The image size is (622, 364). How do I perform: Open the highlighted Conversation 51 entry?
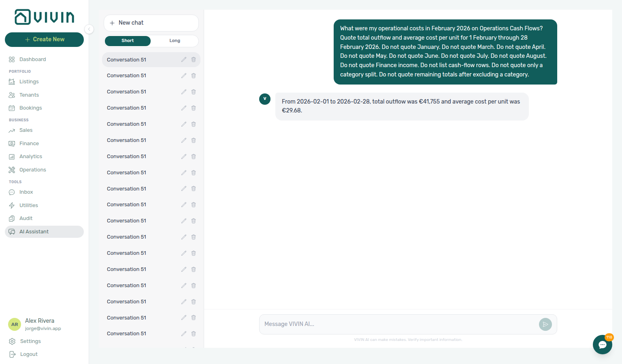151,59
